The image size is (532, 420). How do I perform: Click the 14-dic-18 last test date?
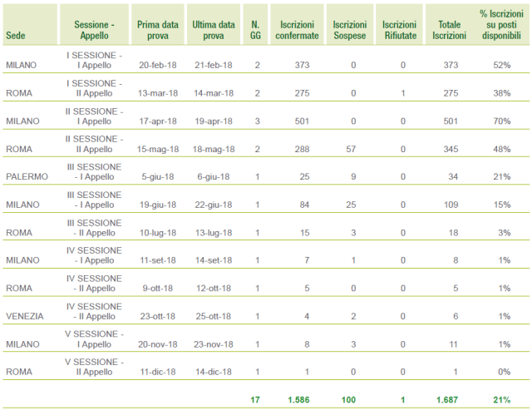click(212, 372)
